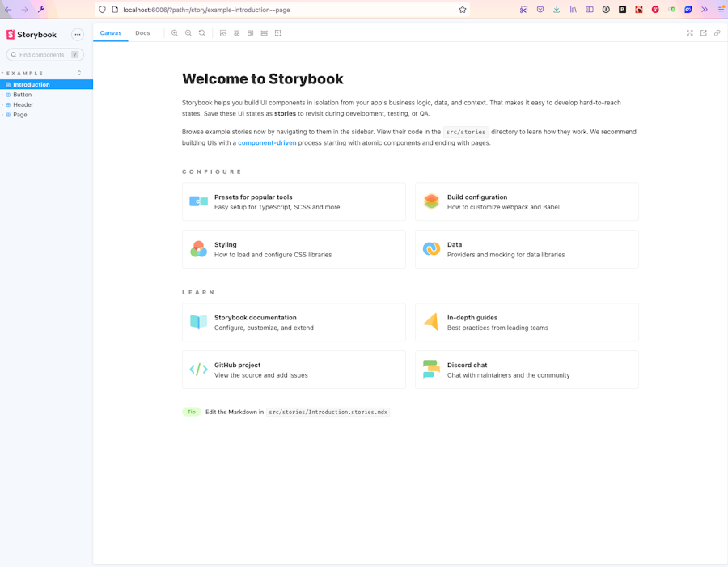This screenshot has width=728, height=567.
Task: Open the browser hamburger menu
Action: [x=721, y=9]
